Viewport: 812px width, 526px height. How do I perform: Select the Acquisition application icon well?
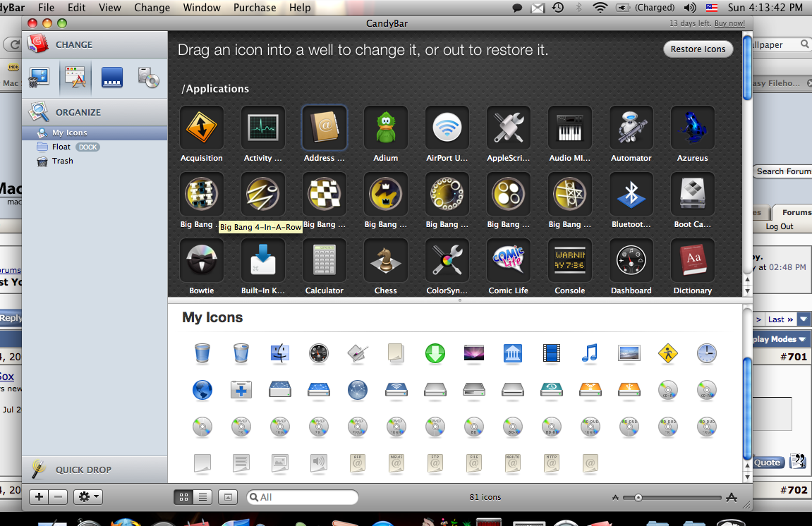tap(202, 128)
